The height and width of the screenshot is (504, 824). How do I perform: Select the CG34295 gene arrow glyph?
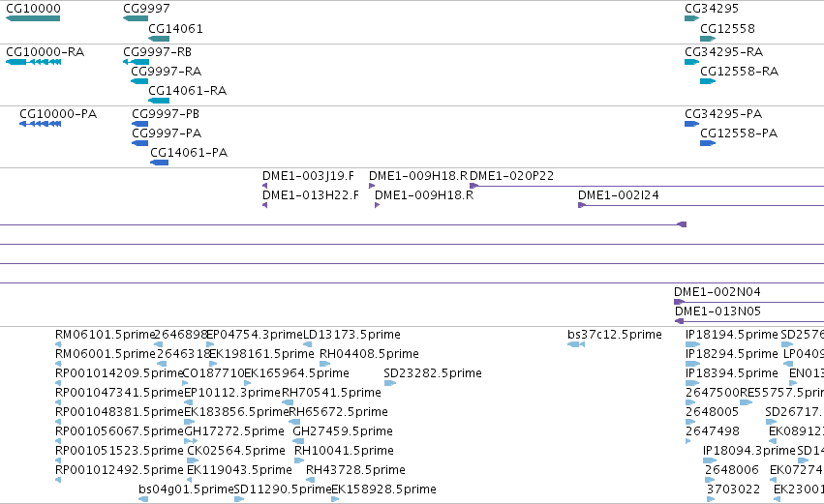pyautogui.click(x=691, y=18)
